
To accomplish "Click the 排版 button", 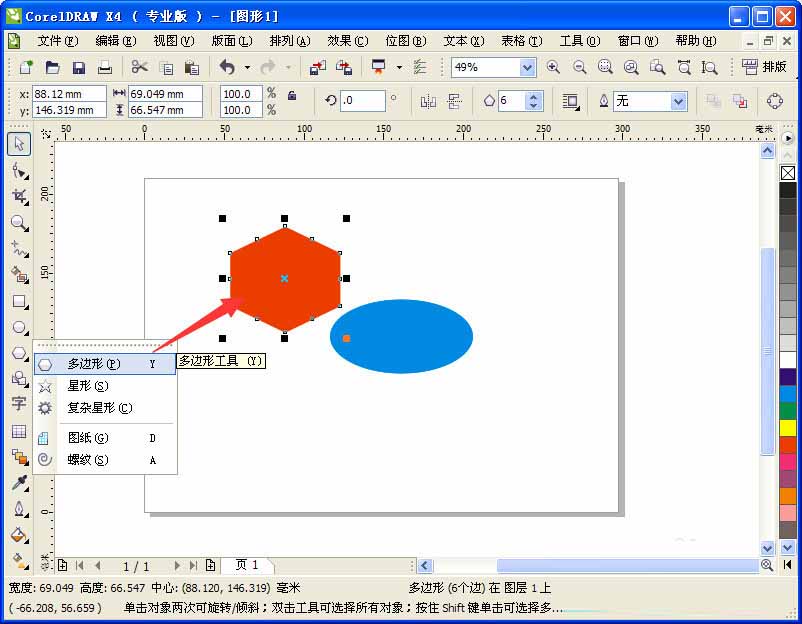I will click(765, 67).
